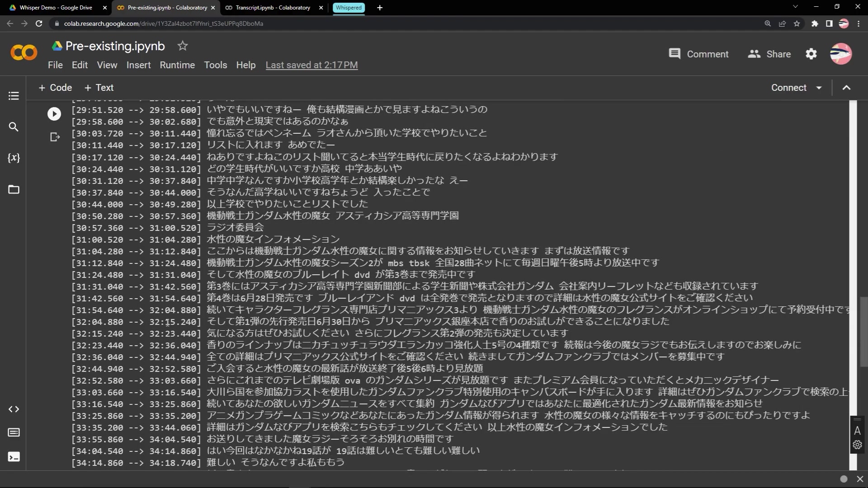
Task: Open the Tools menu
Action: tap(216, 65)
